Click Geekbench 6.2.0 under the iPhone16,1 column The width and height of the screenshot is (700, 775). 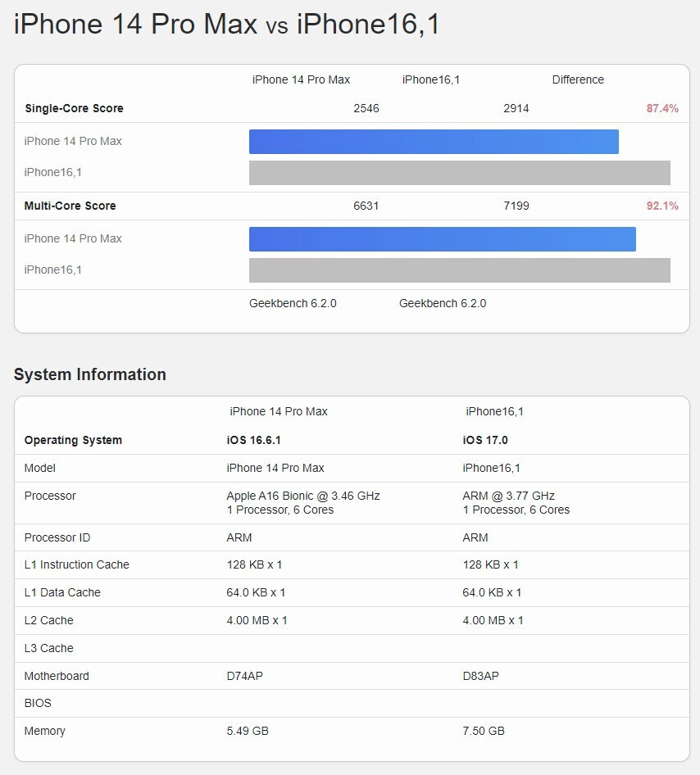(x=443, y=303)
